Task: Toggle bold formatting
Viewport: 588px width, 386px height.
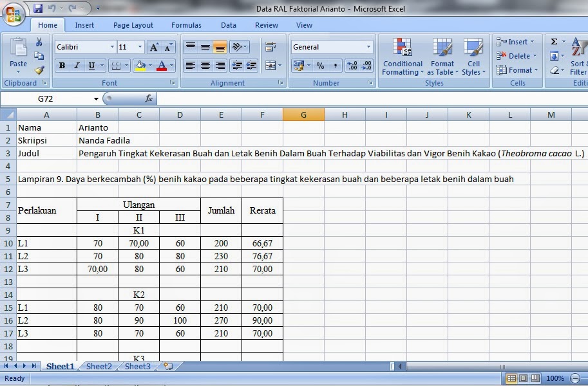Action: pyautogui.click(x=62, y=66)
